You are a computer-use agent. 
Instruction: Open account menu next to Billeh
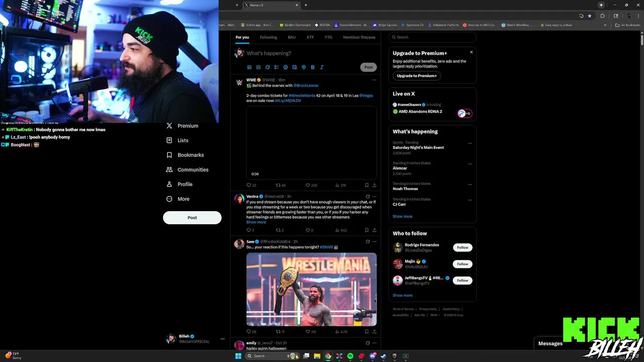[222, 339]
